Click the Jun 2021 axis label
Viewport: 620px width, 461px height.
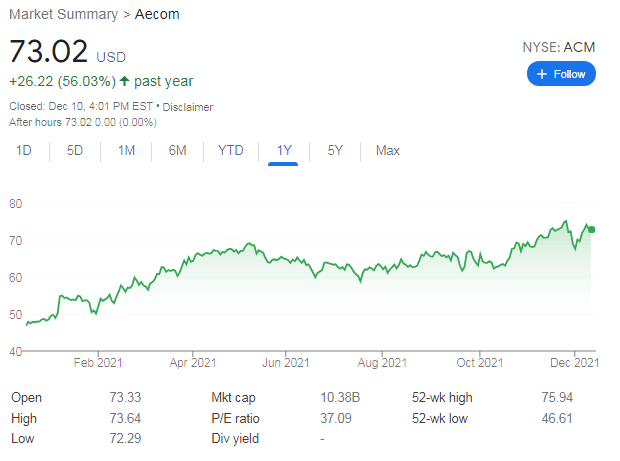(285, 363)
